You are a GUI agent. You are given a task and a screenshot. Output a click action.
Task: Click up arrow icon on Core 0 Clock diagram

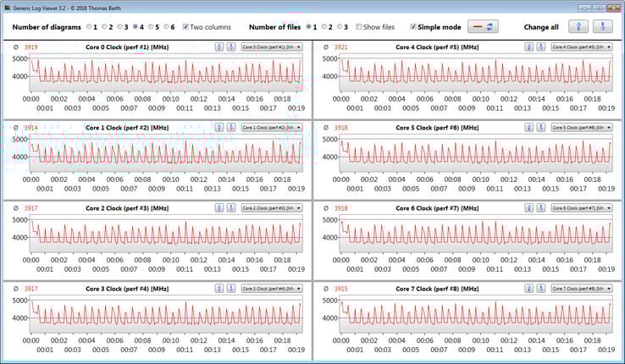coord(219,47)
